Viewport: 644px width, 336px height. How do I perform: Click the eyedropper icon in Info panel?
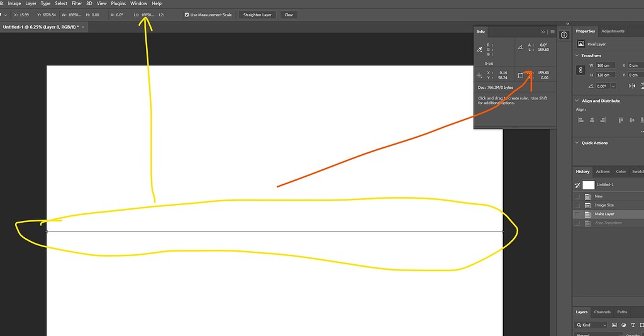click(479, 50)
